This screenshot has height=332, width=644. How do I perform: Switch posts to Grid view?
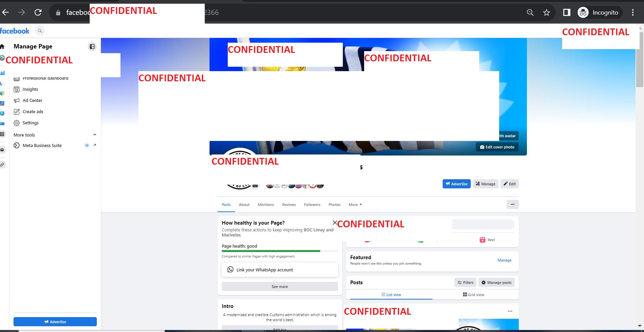[x=473, y=295]
